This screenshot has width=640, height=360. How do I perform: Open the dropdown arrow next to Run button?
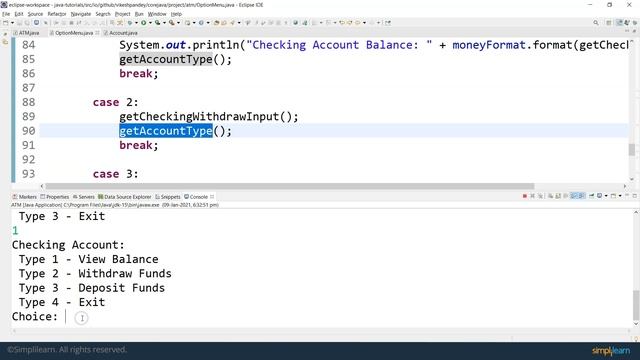tap(151, 23)
